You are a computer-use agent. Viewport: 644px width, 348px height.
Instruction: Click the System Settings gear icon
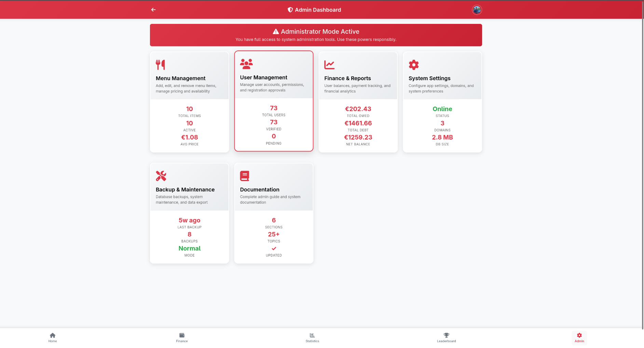point(413,64)
